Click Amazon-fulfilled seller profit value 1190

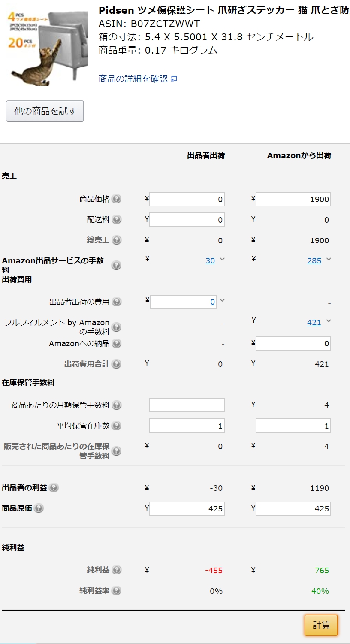pyautogui.click(x=320, y=488)
